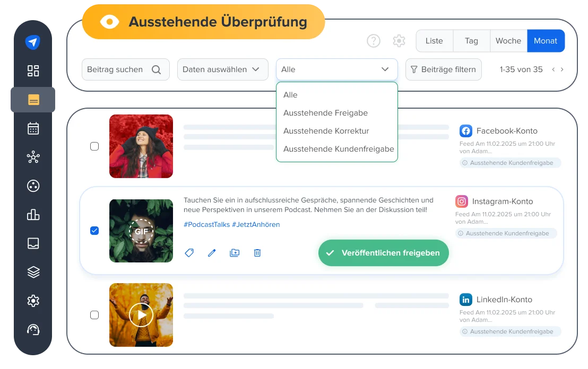Screen dimensions: 588x369
Task: Open the settings gear next to the help icon
Action: coord(399,41)
